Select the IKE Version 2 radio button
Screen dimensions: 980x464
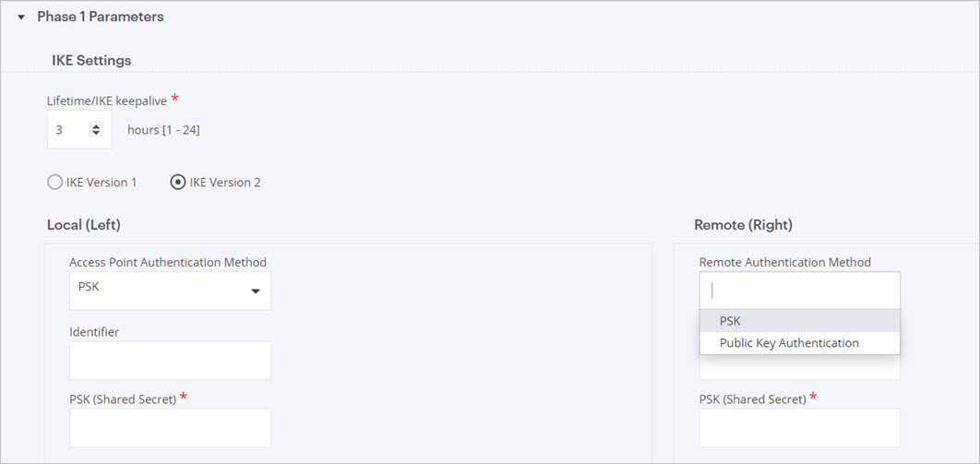click(177, 183)
